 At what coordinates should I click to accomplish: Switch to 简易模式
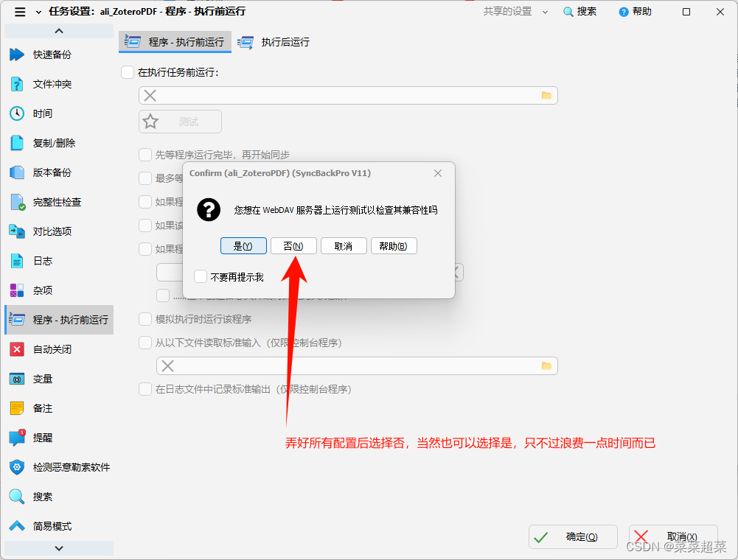59,526
